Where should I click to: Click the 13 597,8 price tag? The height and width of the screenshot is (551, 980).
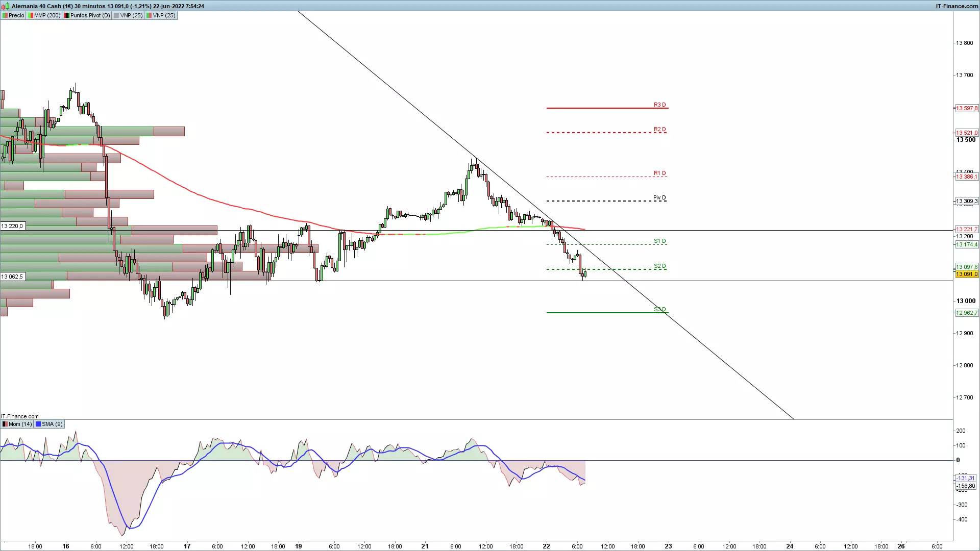tap(967, 108)
